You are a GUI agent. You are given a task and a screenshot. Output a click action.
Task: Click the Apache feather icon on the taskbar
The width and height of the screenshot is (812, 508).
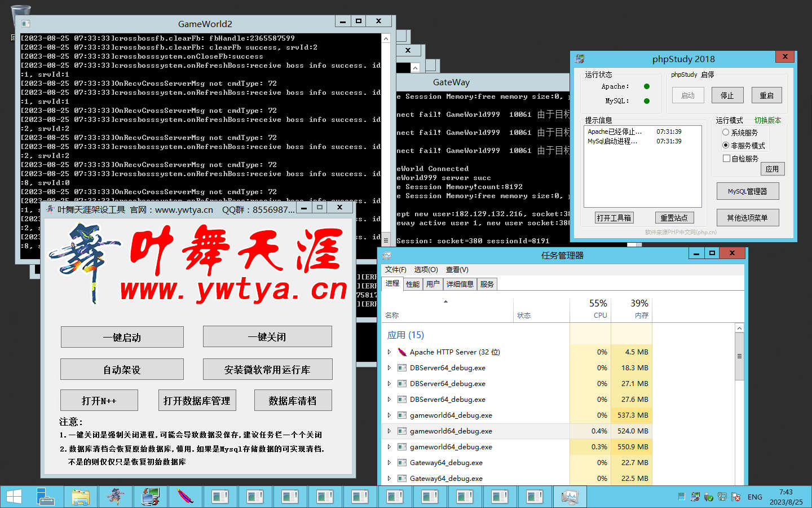(x=186, y=497)
